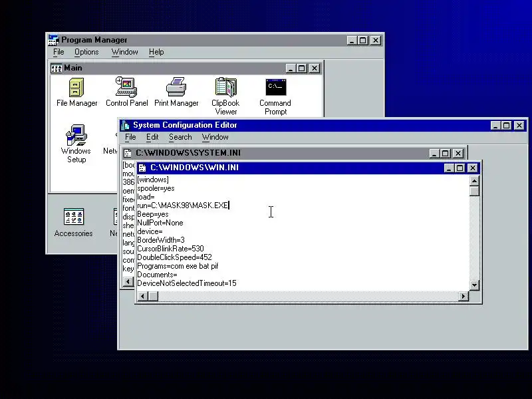Screen dimensions: 532x399
Task: Maximize the System Configuration Editor window
Action: (x=506, y=126)
